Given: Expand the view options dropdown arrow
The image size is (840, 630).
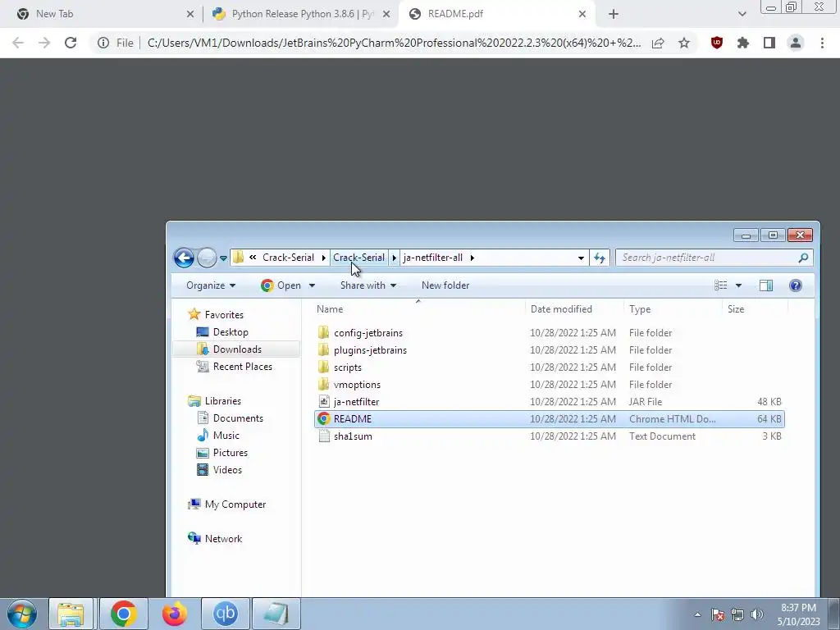Looking at the screenshot, I should pos(738,285).
